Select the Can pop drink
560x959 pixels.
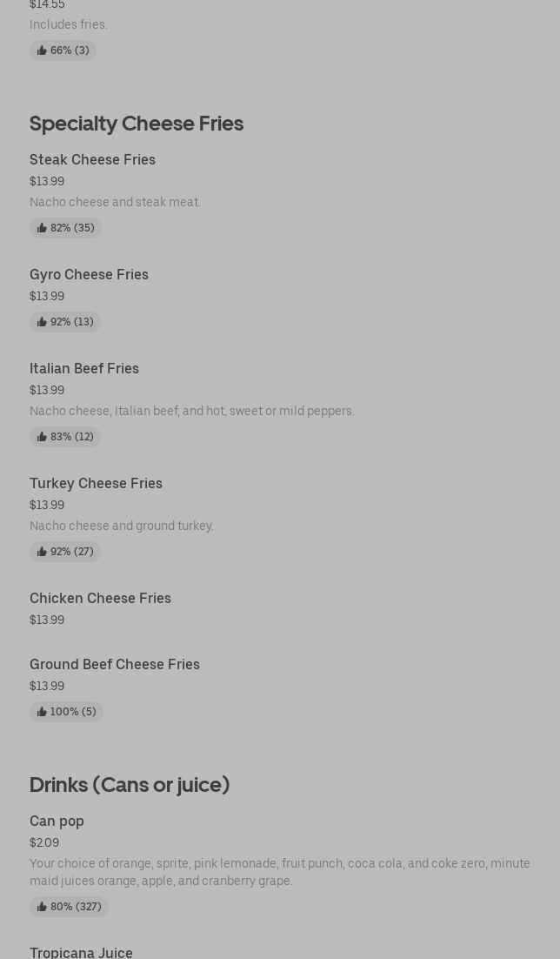click(x=57, y=822)
